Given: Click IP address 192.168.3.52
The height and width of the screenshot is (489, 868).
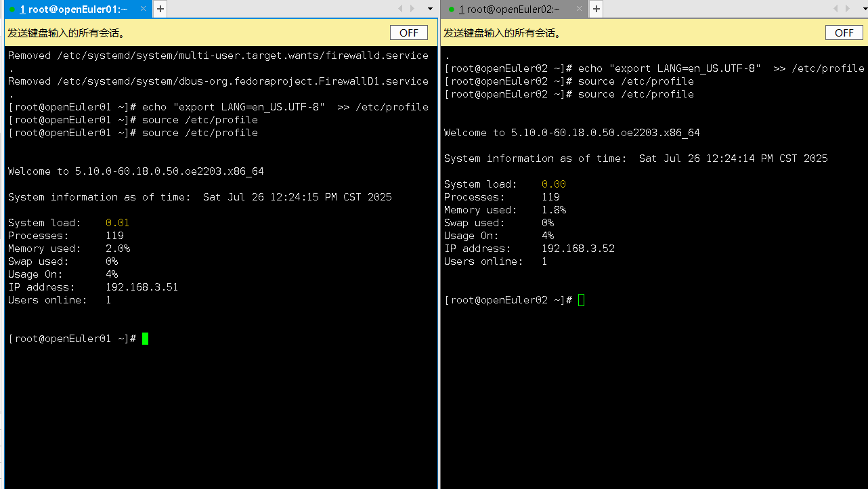Looking at the screenshot, I should coord(578,249).
